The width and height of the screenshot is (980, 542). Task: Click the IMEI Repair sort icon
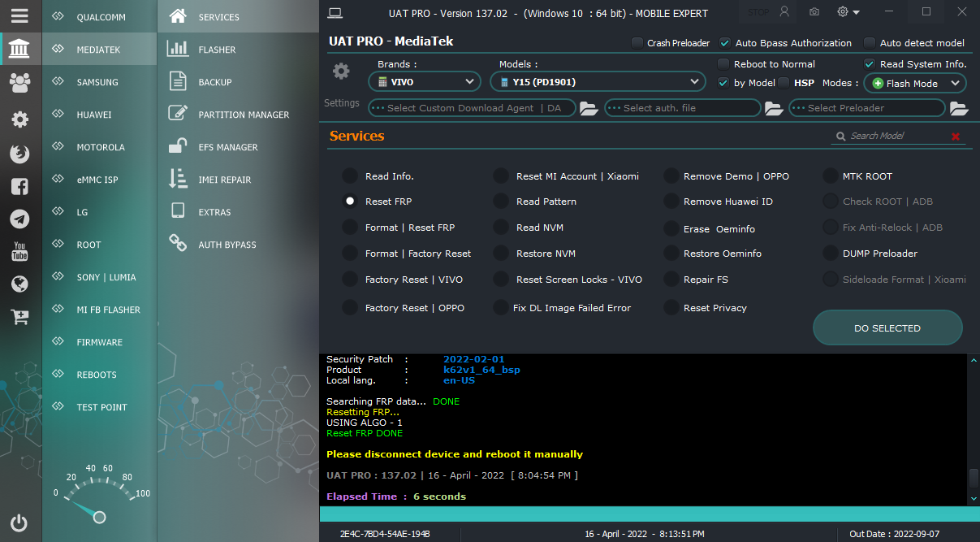[x=178, y=179]
